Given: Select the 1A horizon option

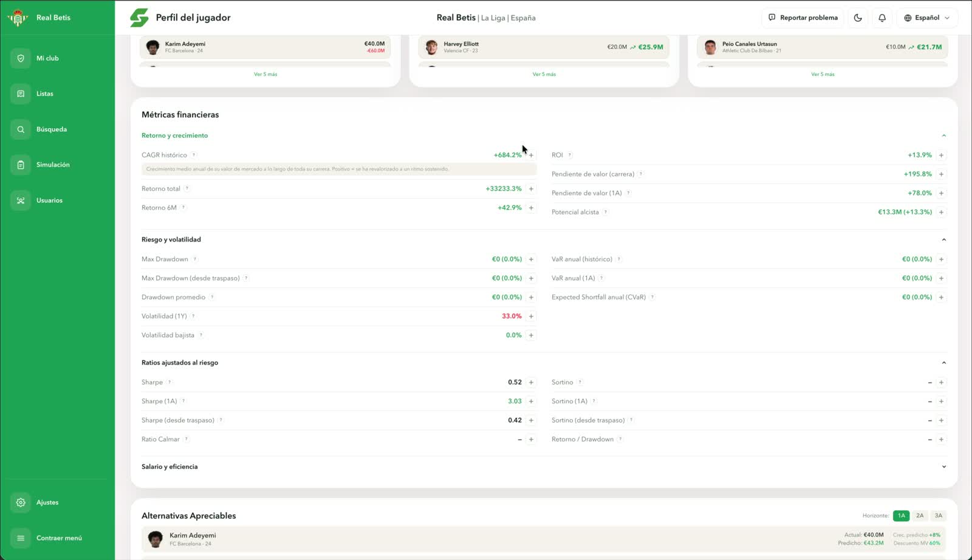Looking at the screenshot, I should coord(902,516).
